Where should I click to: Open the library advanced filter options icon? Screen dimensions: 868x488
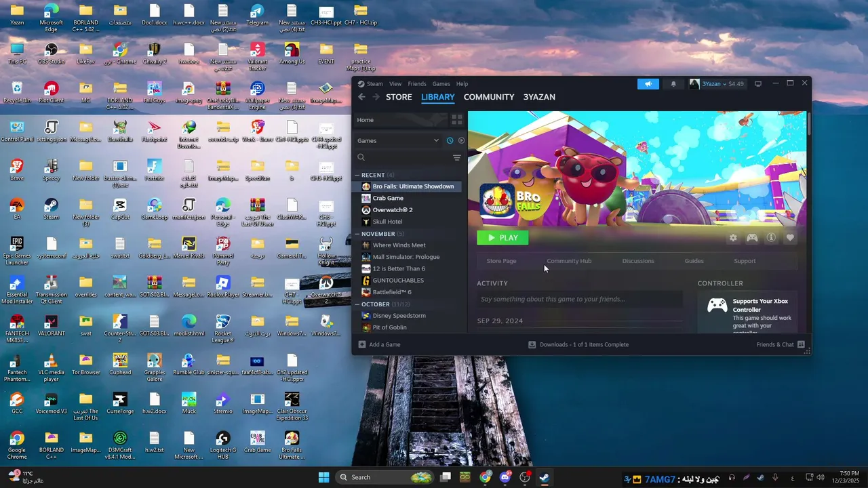(x=456, y=157)
